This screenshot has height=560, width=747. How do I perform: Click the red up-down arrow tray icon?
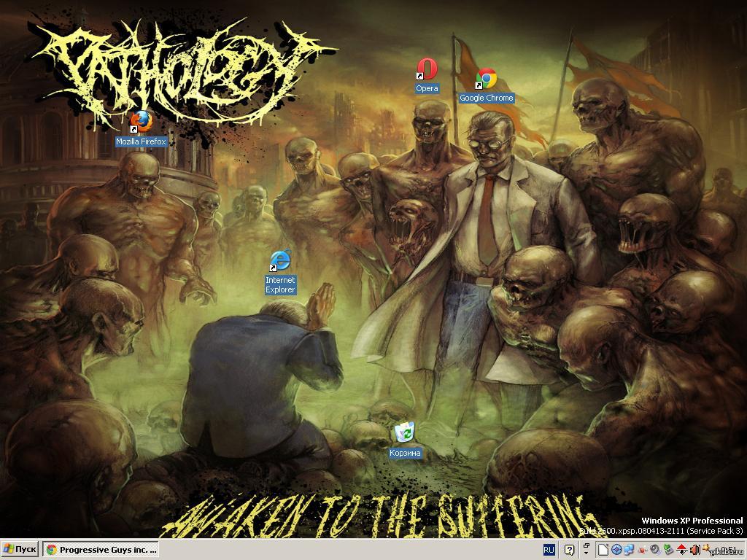pos(681,549)
